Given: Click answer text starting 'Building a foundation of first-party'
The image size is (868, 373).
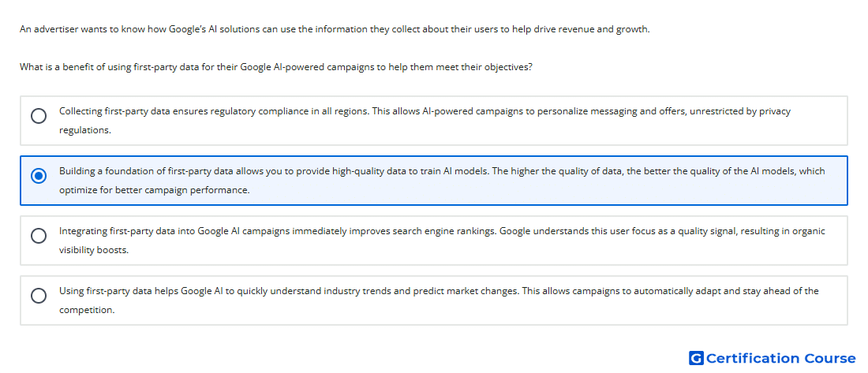Looking at the screenshot, I should point(442,181).
